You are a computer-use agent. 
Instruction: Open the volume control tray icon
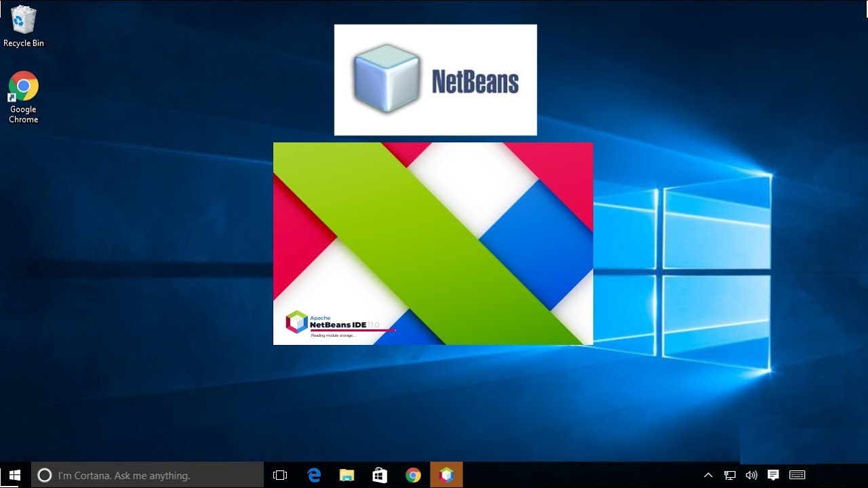point(751,475)
